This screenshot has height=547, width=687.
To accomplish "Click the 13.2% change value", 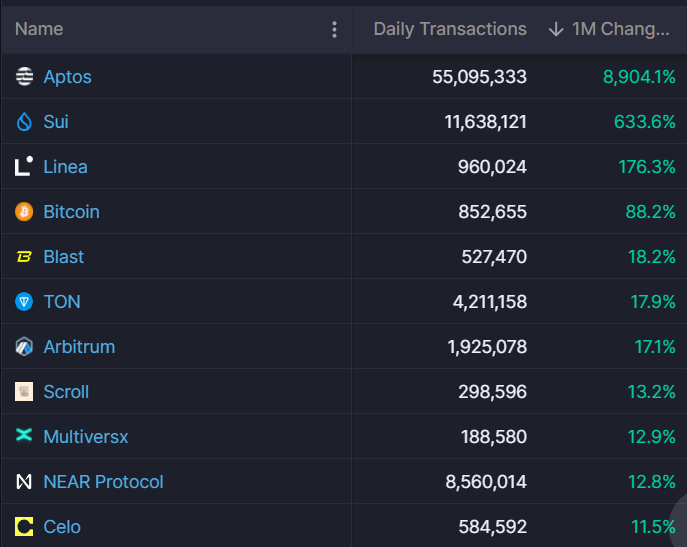I will point(652,392).
